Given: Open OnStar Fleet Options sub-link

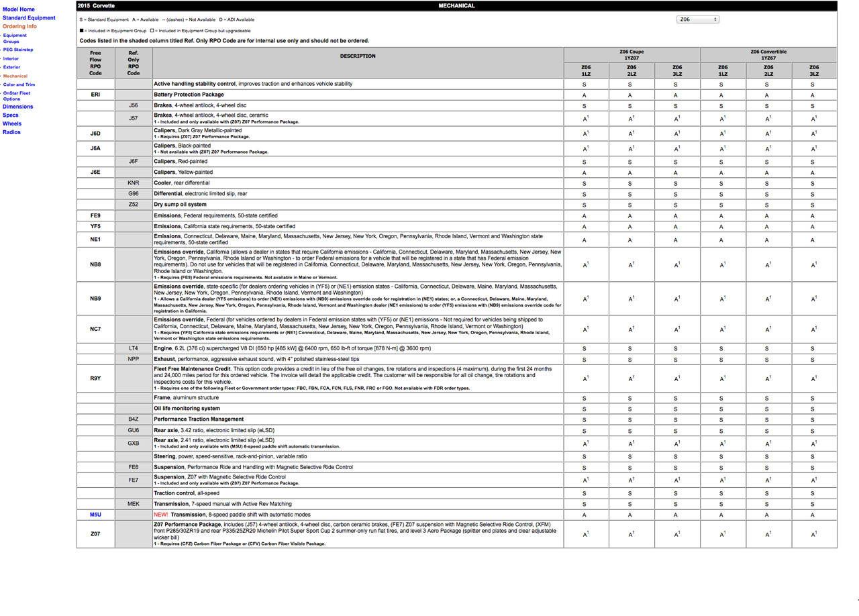Looking at the screenshot, I should (16, 96).
